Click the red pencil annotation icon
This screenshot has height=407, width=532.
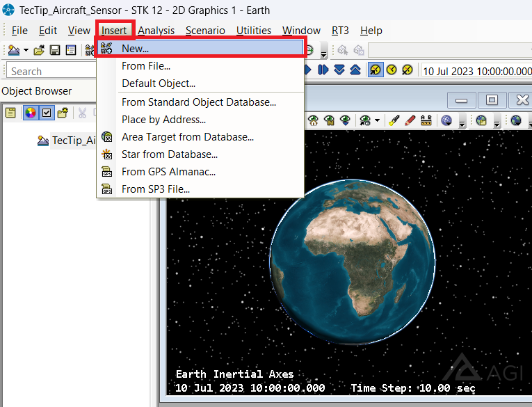click(x=410, y=120)
